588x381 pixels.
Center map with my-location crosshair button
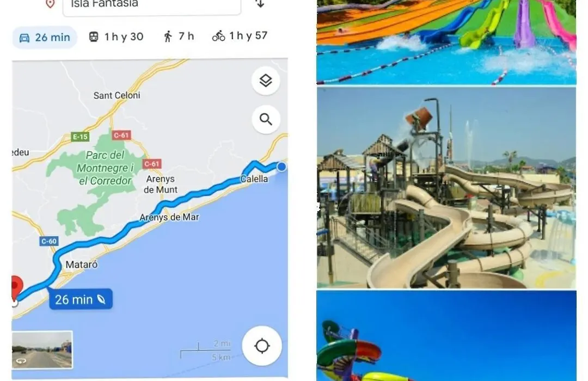262,346
